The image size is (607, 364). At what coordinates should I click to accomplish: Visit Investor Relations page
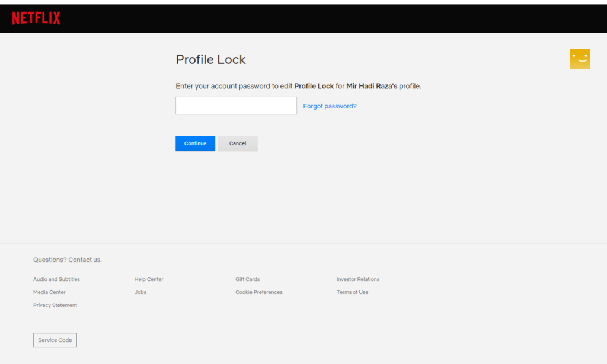click(358, 279)
